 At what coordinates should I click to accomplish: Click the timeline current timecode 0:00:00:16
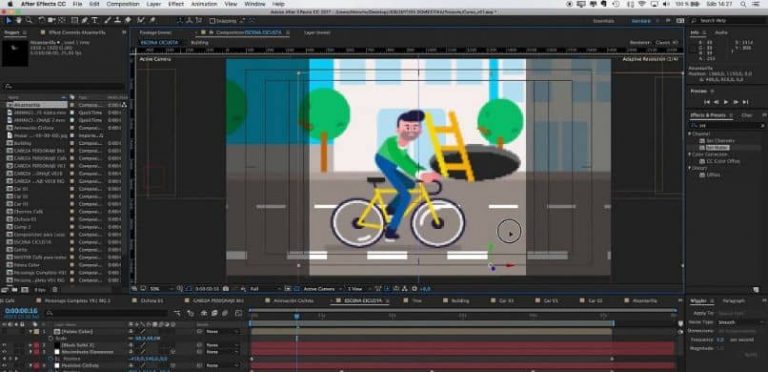pyautogui.click(x=21, y=311)
